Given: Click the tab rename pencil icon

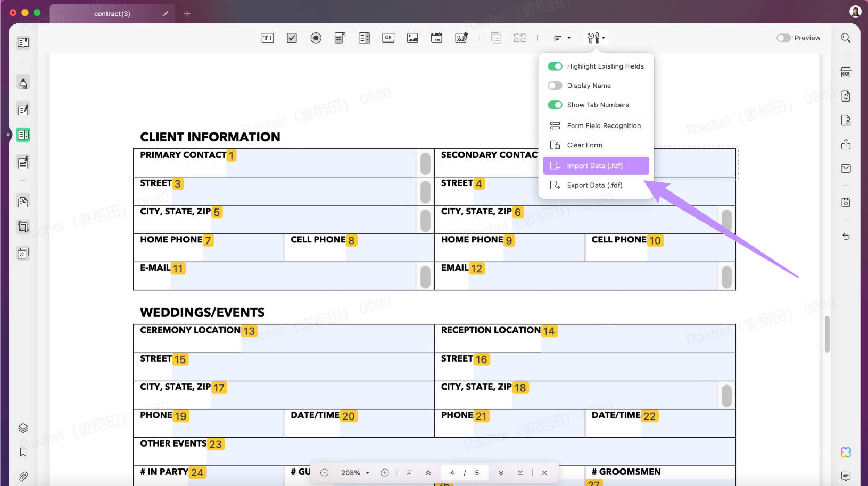Looking at the screenshot, I should point(166,14).
